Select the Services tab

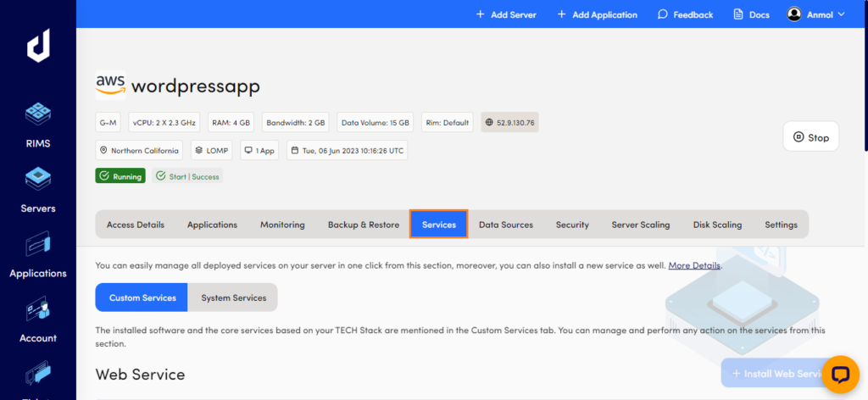click(x=439, y=225)
